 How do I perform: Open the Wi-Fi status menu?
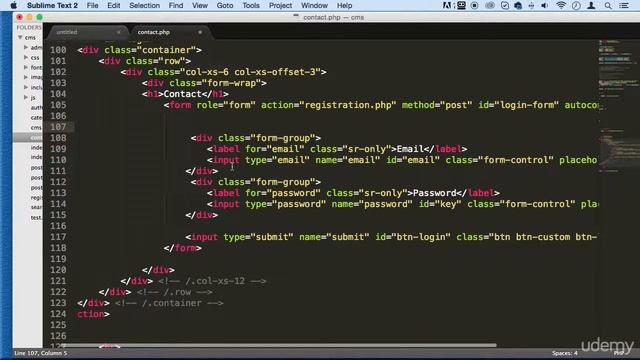pyautogui.click(x=561, y=5)
